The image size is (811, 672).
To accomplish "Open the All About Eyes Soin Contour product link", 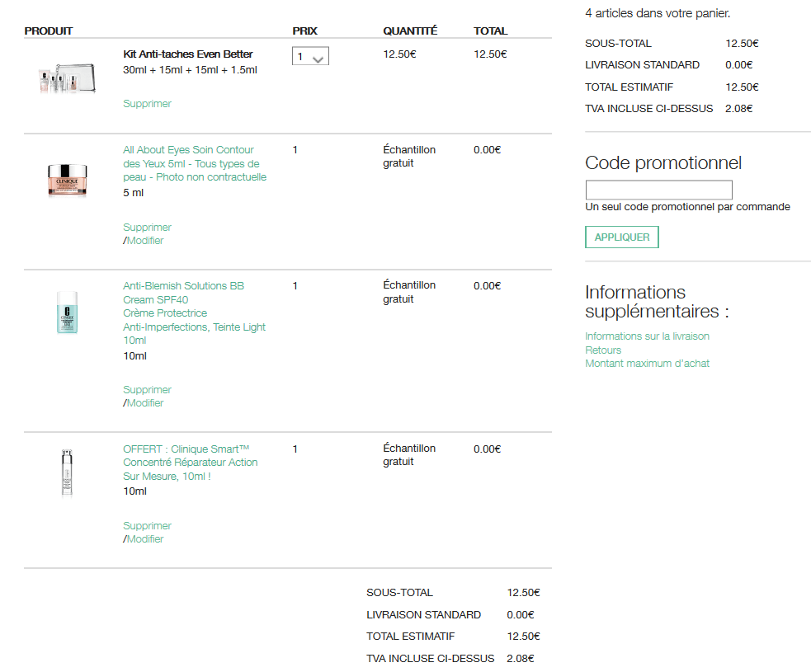I will pos(194,163).
